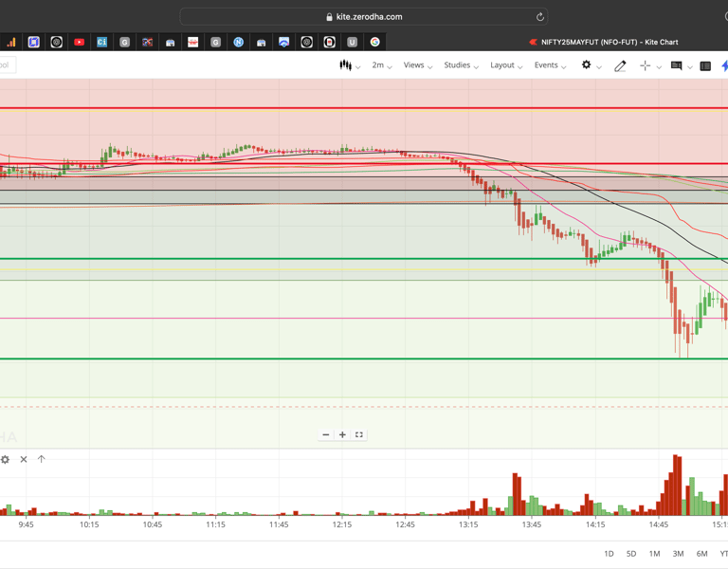Open the Events menu
This screenshot has height=569, width=728.
coord(550,65)
